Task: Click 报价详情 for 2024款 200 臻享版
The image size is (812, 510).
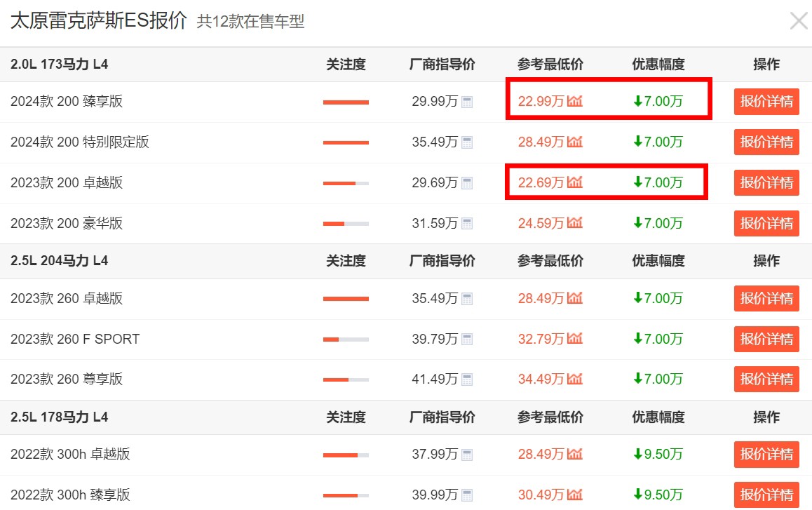Action: pos(766,102)
